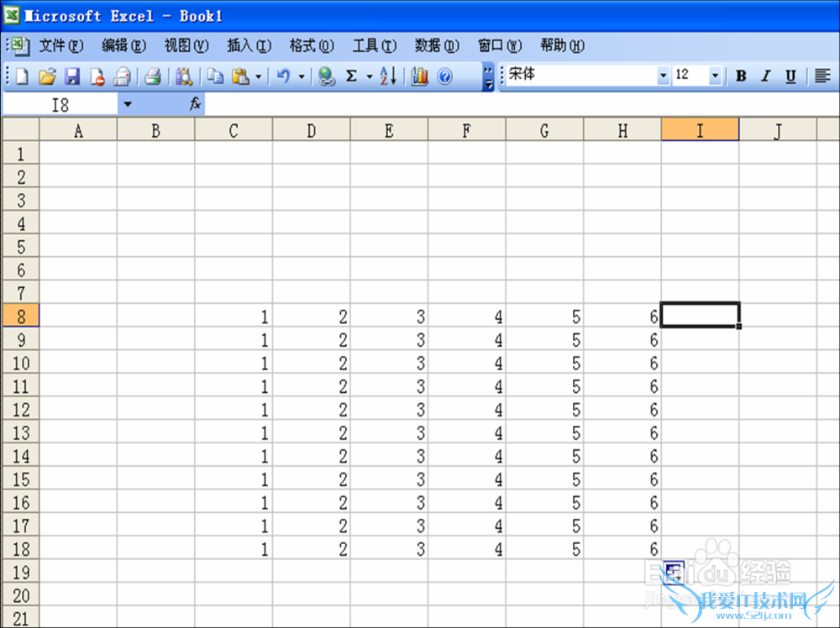Viewport: 840px width, 628px height.
Task: Select cell E15 containing 3
Action: 389,479
